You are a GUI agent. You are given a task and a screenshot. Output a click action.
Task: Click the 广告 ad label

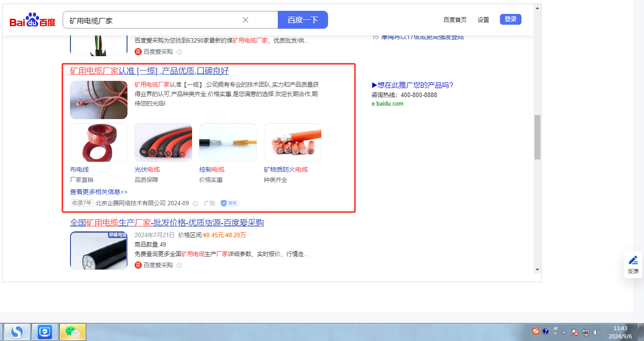(210, 204)
